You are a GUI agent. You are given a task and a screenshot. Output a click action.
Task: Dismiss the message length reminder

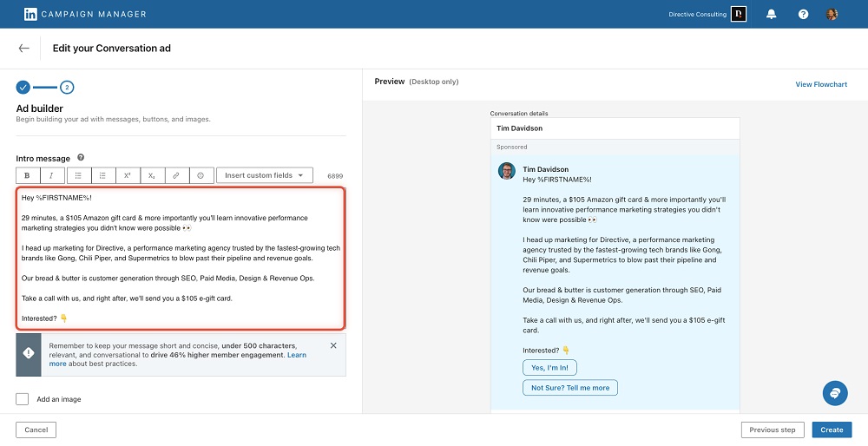pyautogui.click(x=333, y=345)
